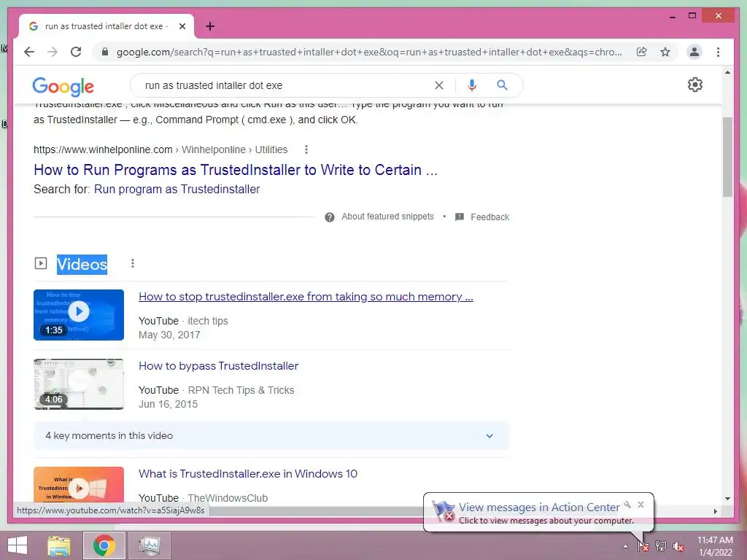
Task: Start voice search with microphone
Action: pos(472,85)
